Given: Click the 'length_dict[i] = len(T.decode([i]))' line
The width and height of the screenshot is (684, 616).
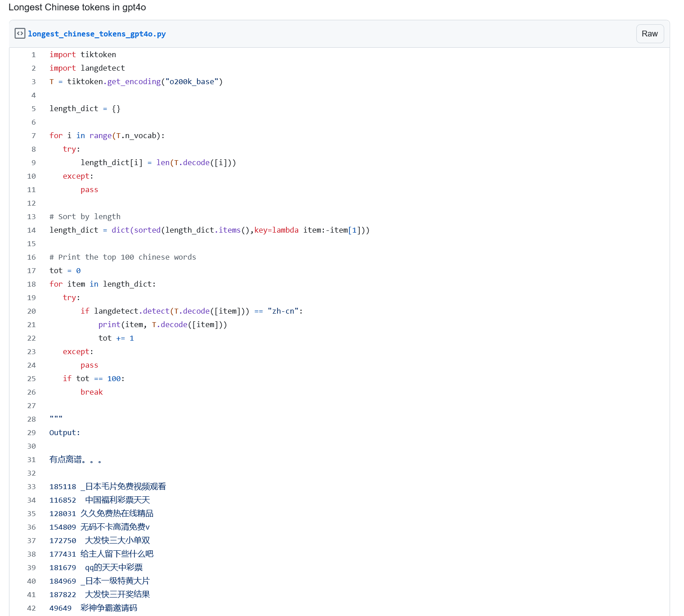Looking at the screenshot, I should (158, 162).
